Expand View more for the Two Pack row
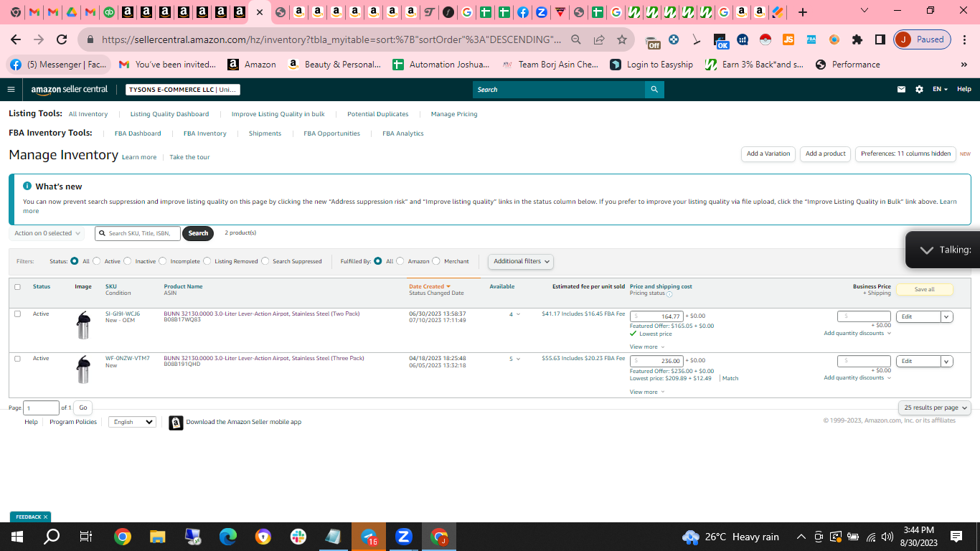The height and width of the screenshot is (551, 980). point(647,347)
